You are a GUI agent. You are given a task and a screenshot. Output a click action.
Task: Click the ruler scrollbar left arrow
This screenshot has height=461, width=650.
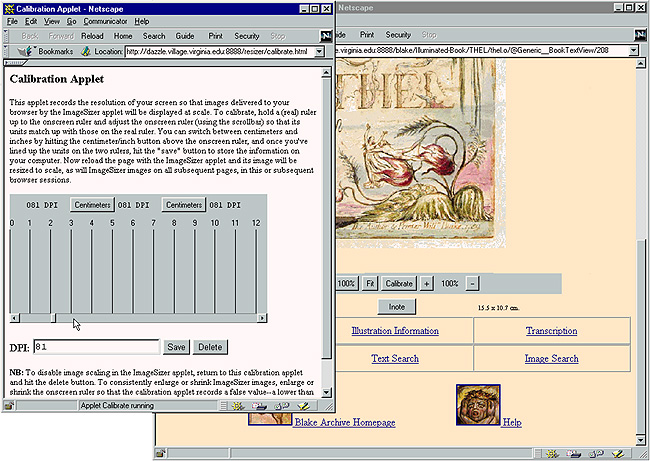click(x=14, y=318)
